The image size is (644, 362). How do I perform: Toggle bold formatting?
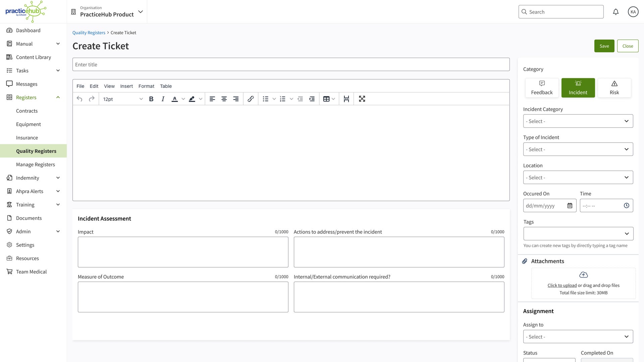coord(151,99)
